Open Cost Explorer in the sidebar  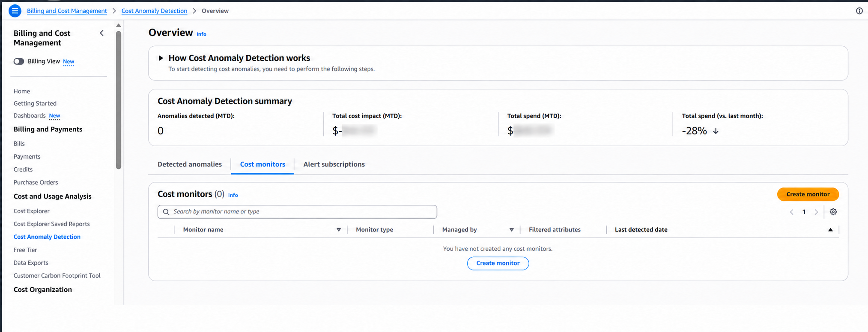click(32, 211)
